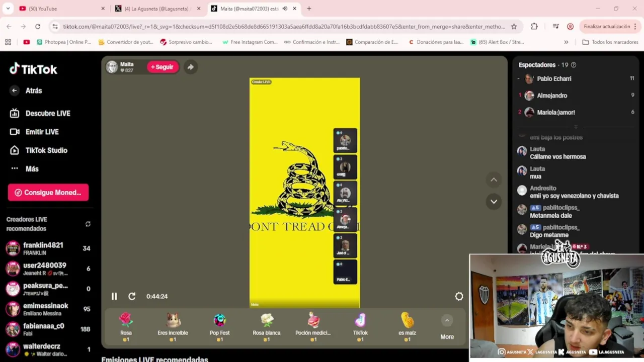Open Todos los marcadores folder
The width and height of the screenshot is (644, 362).
click(x=610, y=42)
